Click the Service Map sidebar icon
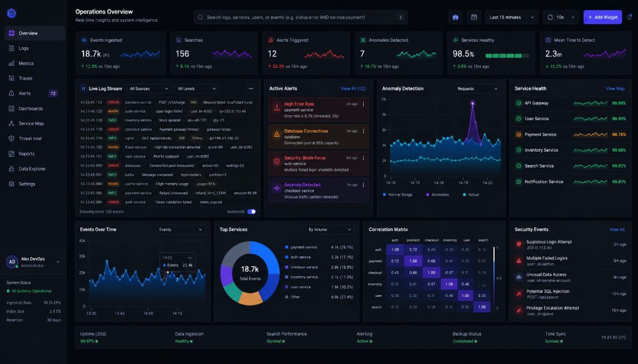 11,123
